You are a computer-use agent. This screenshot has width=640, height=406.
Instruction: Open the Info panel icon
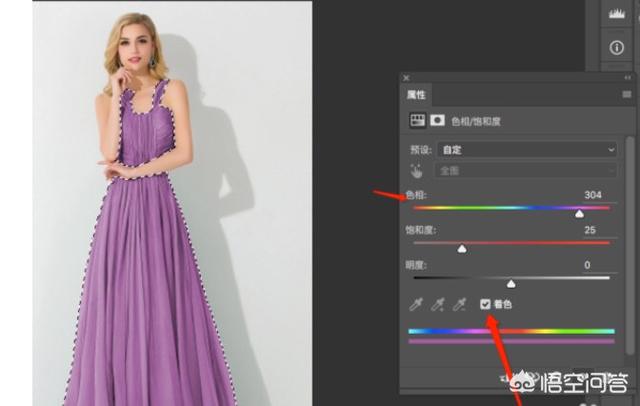(616, 47)
